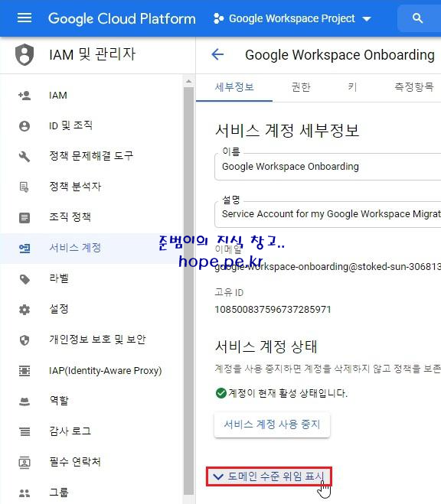
Task: Click the 정책 분석자 document icon
Action: point(24,187)
